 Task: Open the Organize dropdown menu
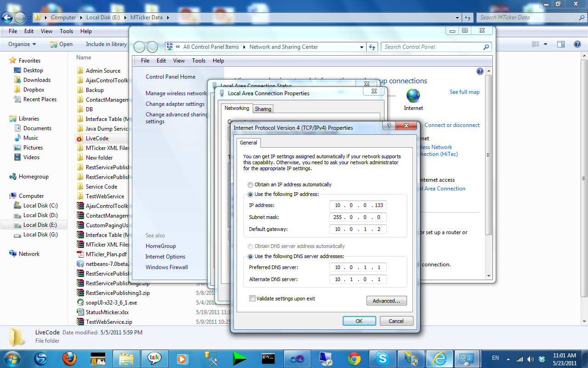[22, 44]
